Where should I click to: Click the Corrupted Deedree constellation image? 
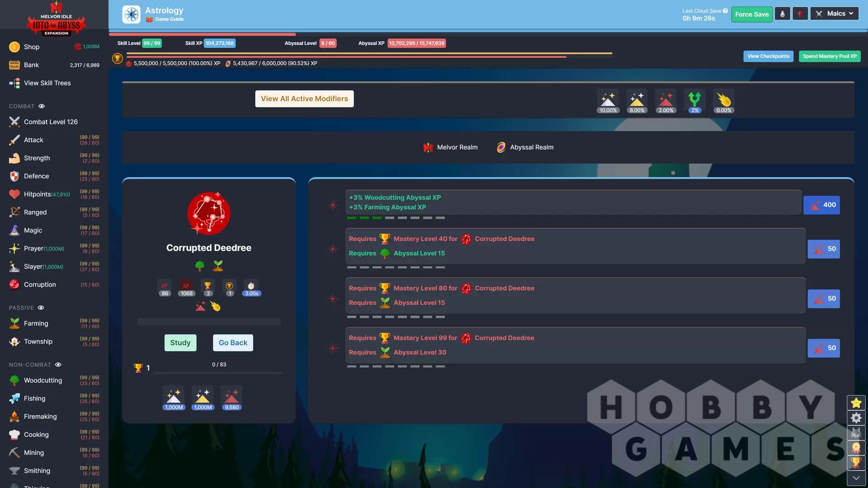[209, 213]
